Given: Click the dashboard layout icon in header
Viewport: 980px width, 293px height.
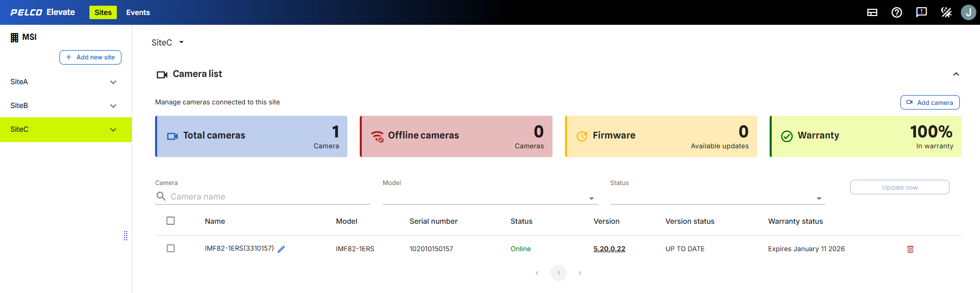Looking at the screenshot, I should coord(872,12).
